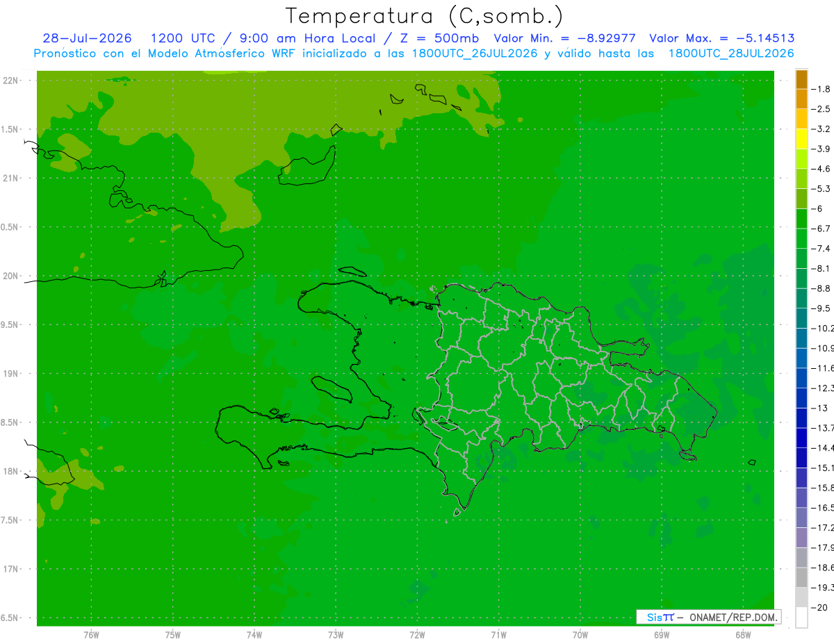The image size is (834, 644).
Task: Click the '68W' longitude label
Action: point(743,636)
